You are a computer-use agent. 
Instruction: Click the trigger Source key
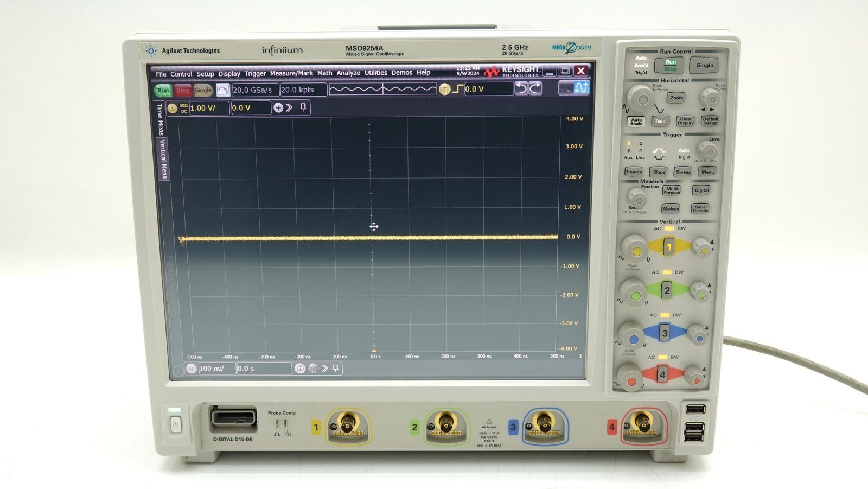[x=634, y=172]
